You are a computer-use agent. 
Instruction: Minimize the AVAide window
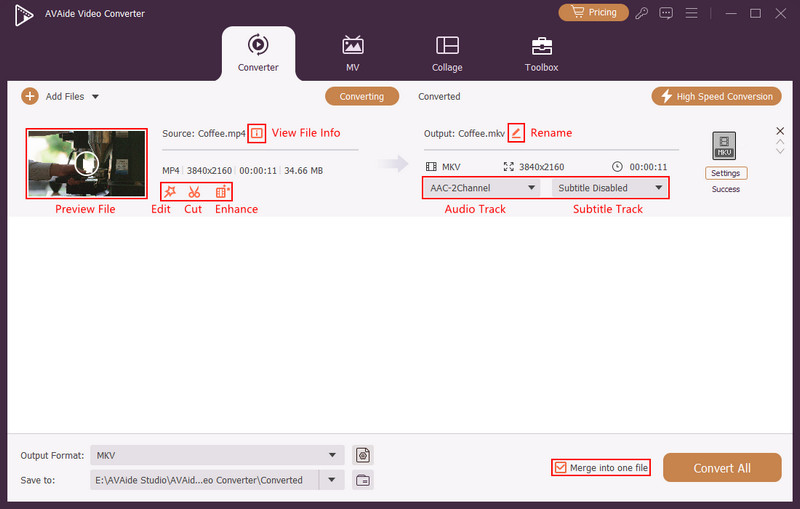coord(731,13)
